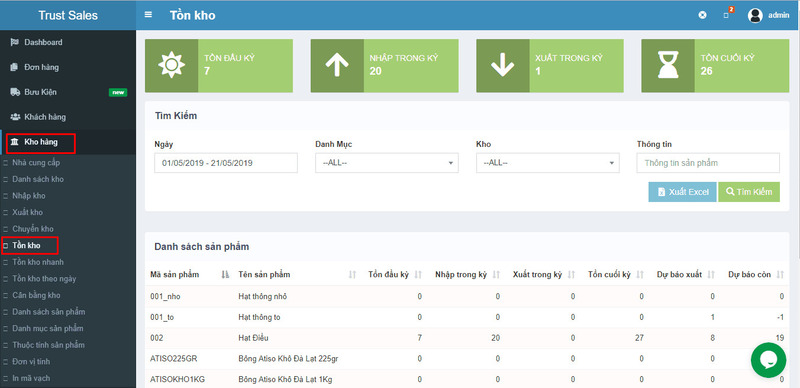Click the Bưu Kiện new badge
The width and height of the screenshot is (800, 388).
pos(118,92)
